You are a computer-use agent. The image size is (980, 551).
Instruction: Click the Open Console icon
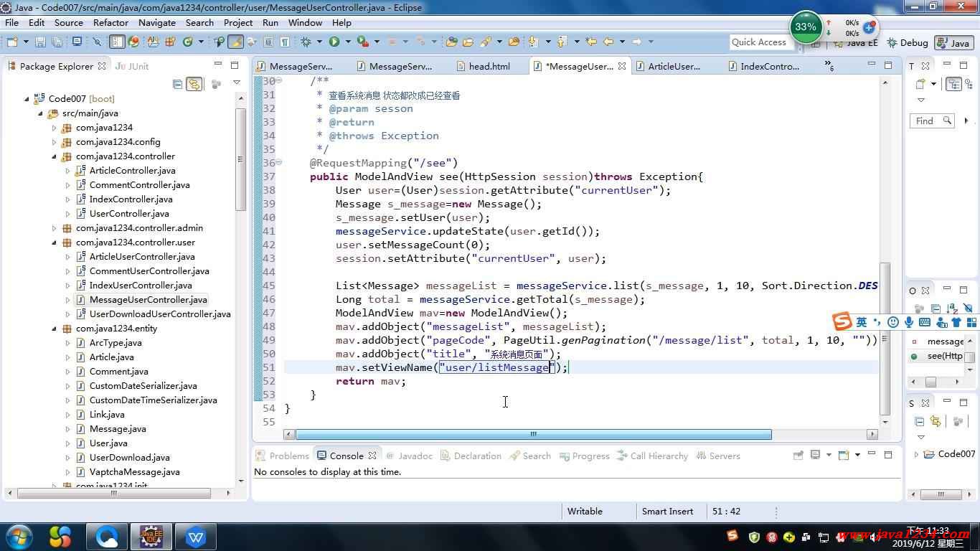[844, 455]
